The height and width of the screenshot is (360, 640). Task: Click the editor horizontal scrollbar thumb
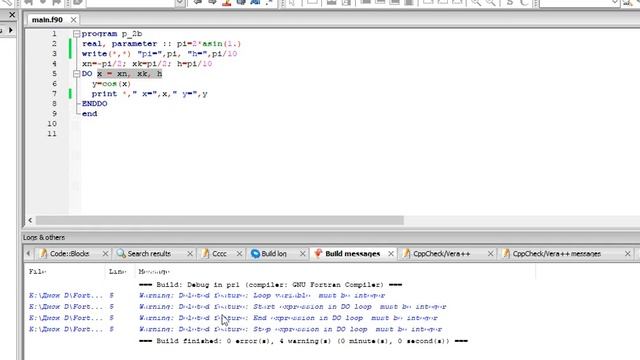pyautogui.click(x=220, y=220)
